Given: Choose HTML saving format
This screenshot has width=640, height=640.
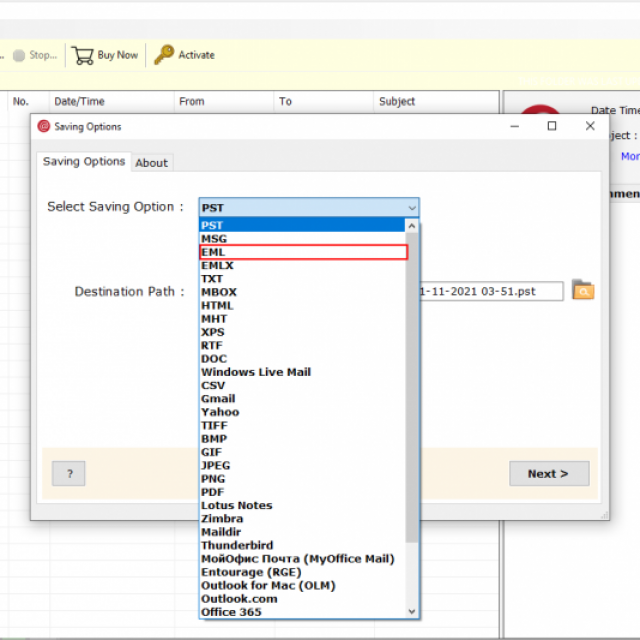Looking at the screenshot, I should pyautogui.click(x=302, y=306).
